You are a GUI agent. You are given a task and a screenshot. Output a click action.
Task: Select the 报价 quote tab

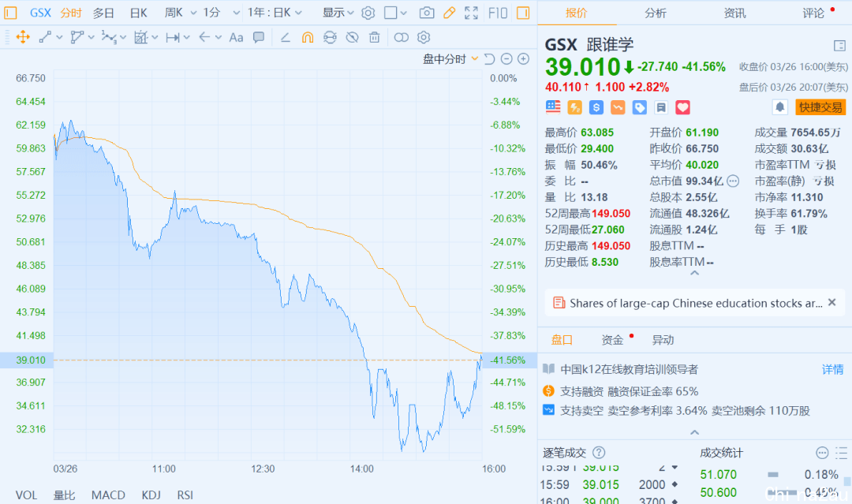[x=576, y=13]
